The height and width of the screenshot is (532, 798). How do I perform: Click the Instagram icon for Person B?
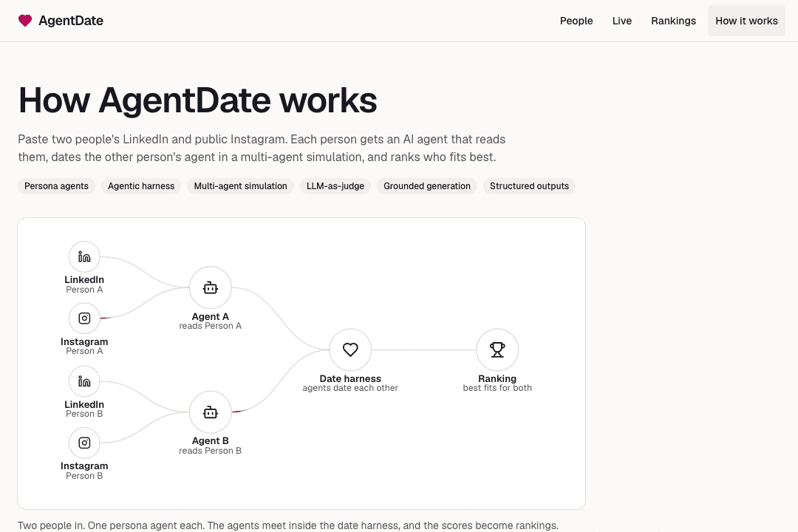pos(84,443)
